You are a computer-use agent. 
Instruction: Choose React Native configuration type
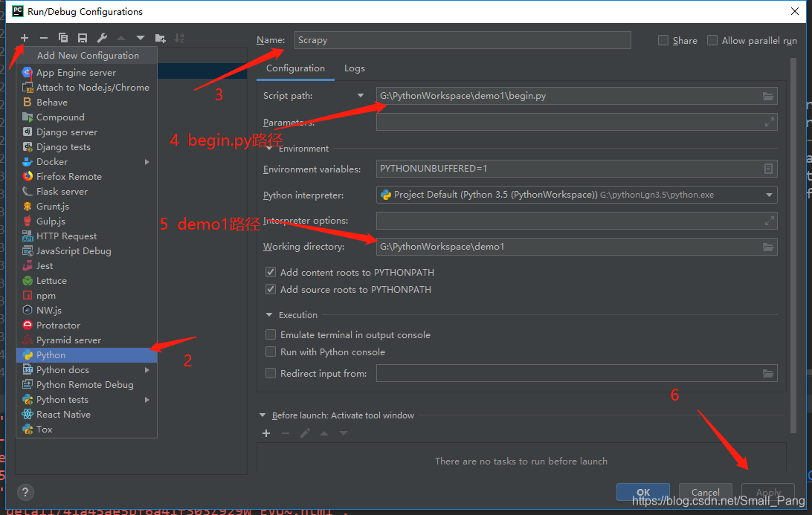(86, 415)
